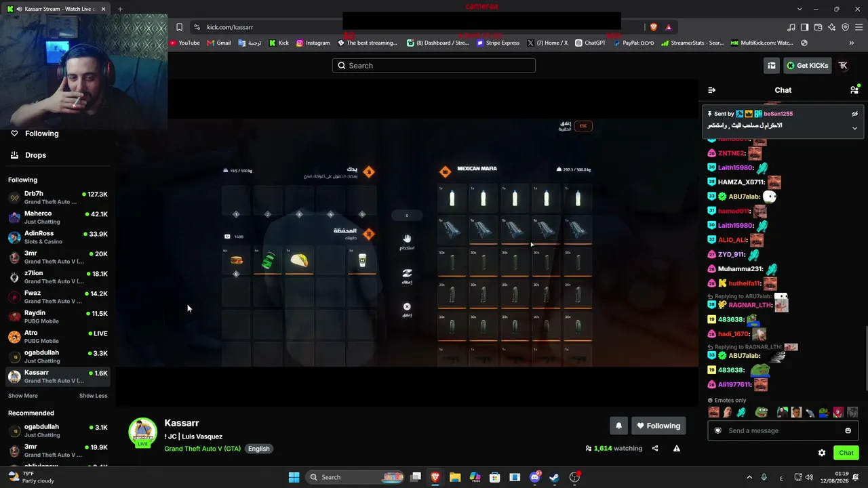Screen dimensions: 868x488
Task: Toggle the Following button for Kassarr
Action: tap(658, 426)
